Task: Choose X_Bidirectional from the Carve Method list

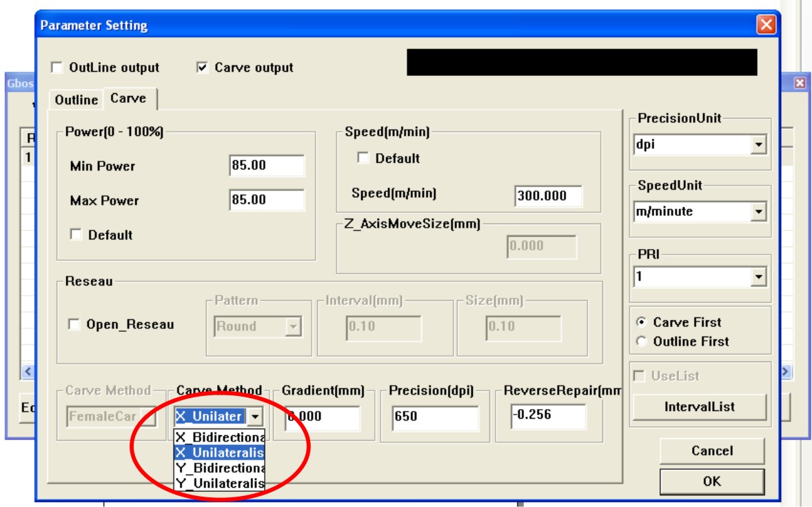Action: click(x=219, y=437)
